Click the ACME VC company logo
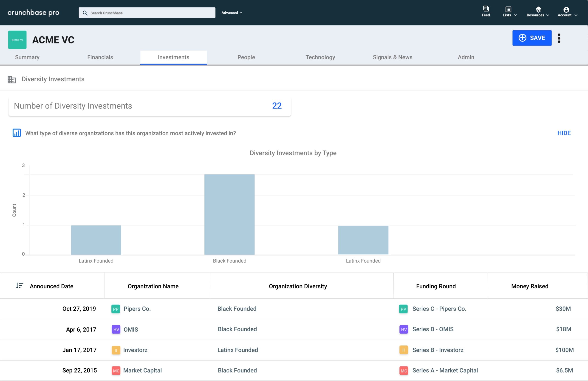This screenshot has height=381, width=588. coord(17,40)
